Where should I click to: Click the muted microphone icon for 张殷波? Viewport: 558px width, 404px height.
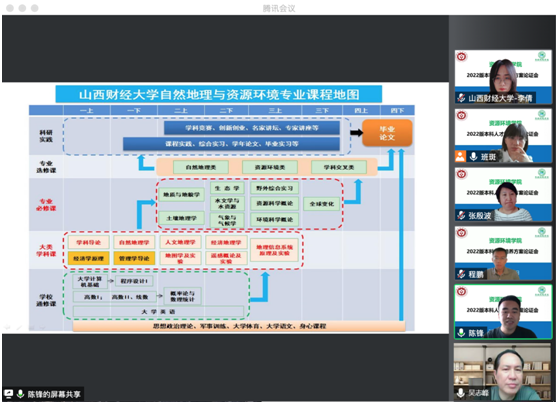[x=461, y=215]
